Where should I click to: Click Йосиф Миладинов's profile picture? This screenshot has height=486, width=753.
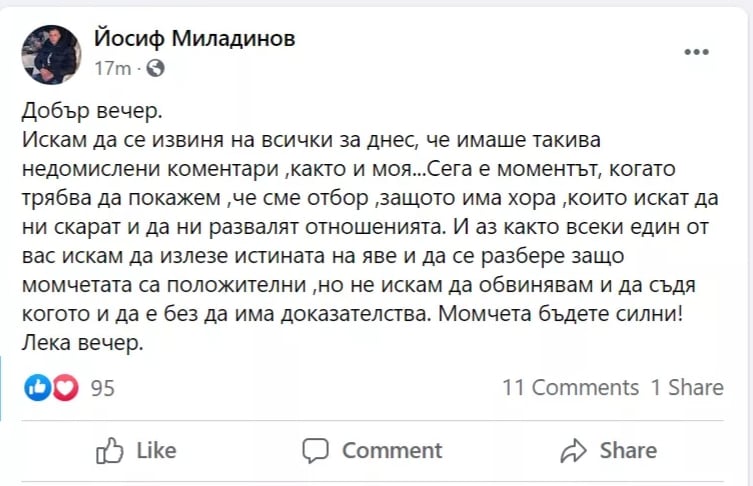(51, 54)
